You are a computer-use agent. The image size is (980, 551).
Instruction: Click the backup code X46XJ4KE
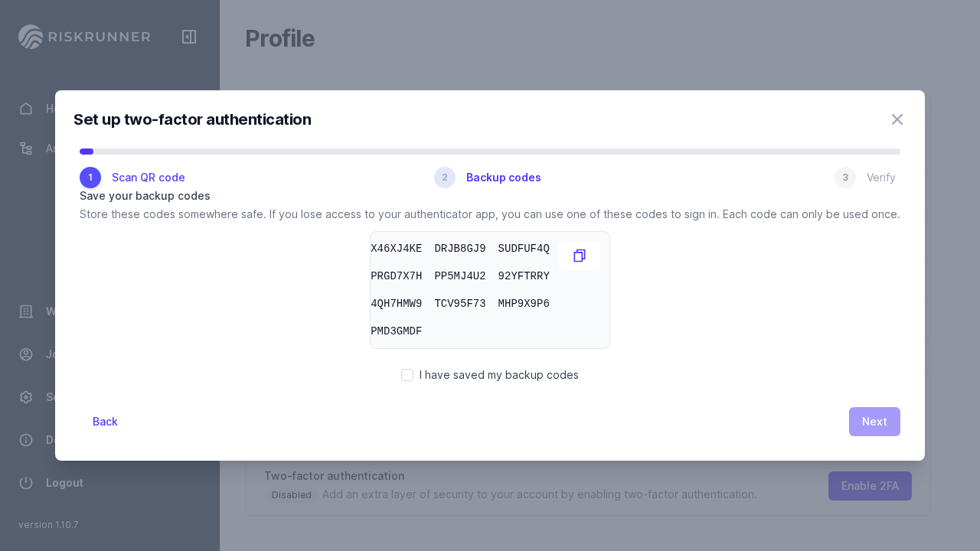(397, 249)
